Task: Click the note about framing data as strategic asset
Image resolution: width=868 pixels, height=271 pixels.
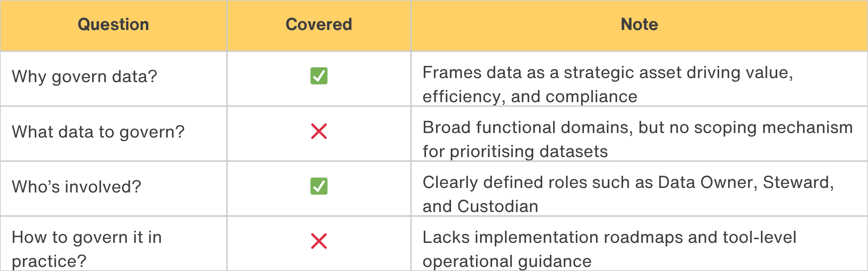Action: pos(607,84)
